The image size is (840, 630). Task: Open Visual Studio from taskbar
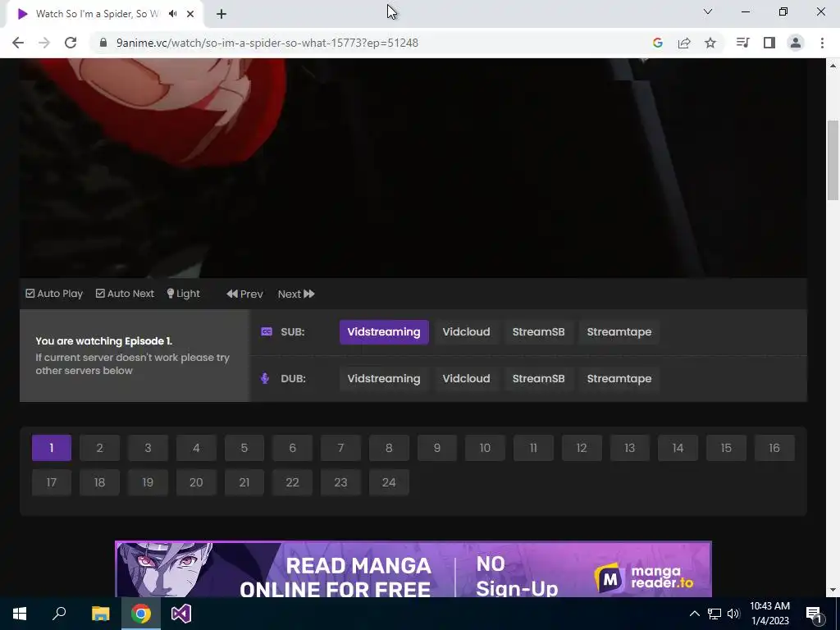(181, 614)
